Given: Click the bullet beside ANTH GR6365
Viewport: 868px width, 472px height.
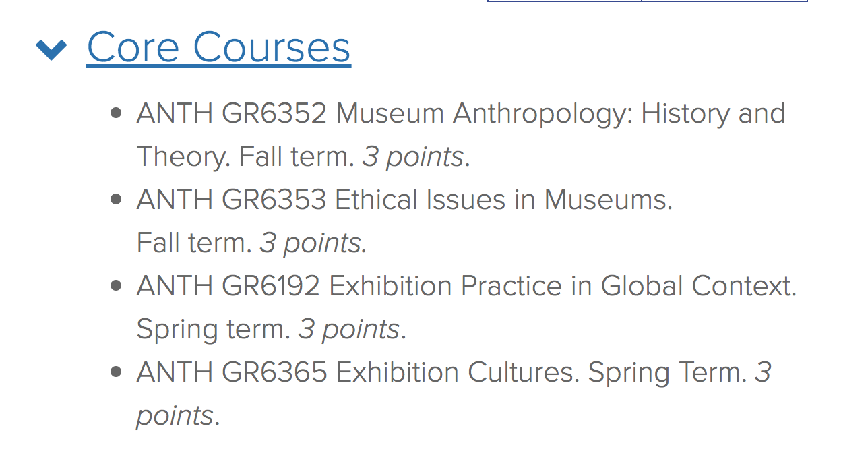Looking at the screenshot, I should pyautogui.click(x=116, y=372).
